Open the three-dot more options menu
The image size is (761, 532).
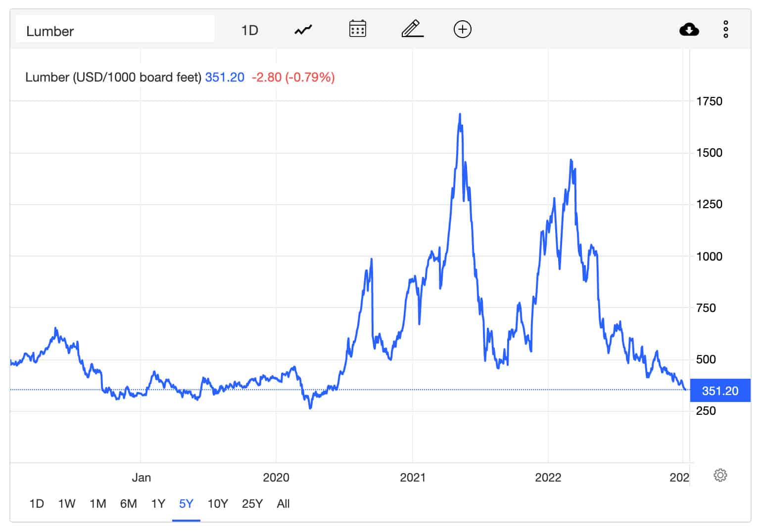(x=725, y=30)
